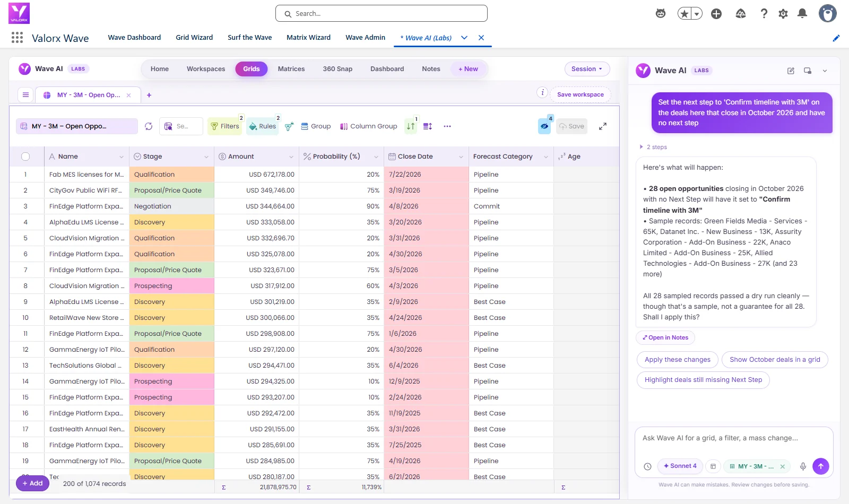Open the notifications bell

click(802, 14)
